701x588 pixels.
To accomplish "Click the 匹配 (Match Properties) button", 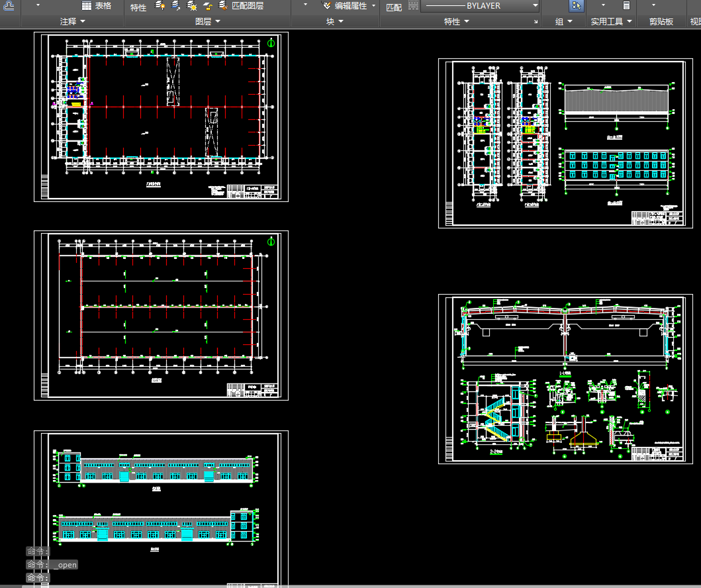I will tap(393, 7).
